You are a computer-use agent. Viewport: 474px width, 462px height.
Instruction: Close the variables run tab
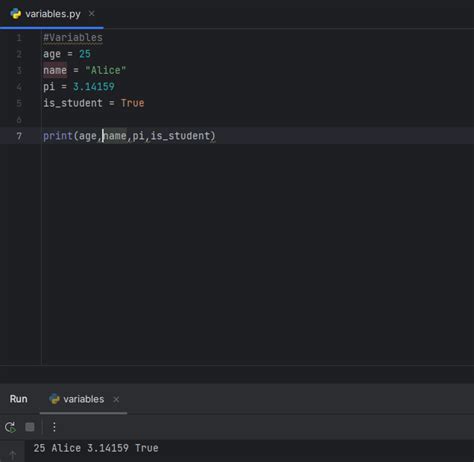[116, 399]
